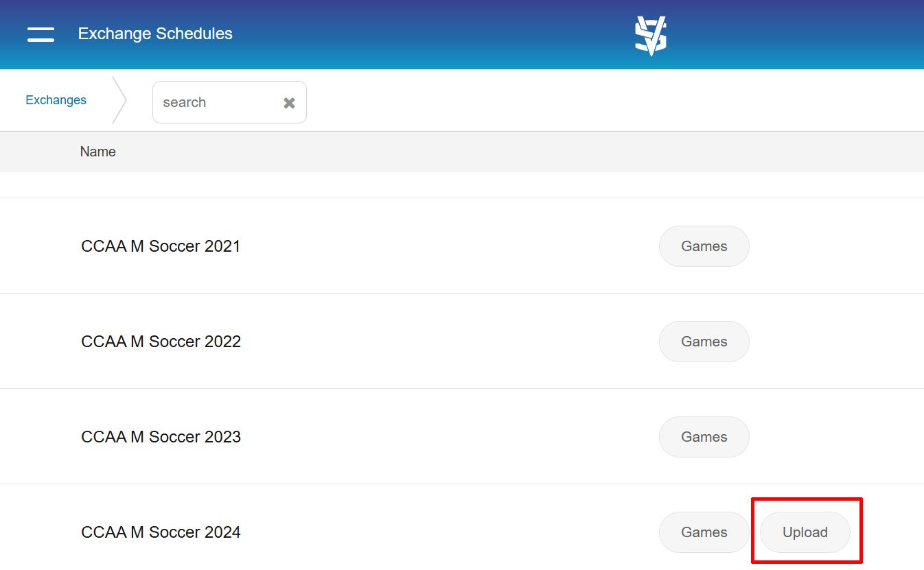Click Upload for CCAA M Soccer 2024
This screenshot has width=924, height=570.
(x=805, y=532)
